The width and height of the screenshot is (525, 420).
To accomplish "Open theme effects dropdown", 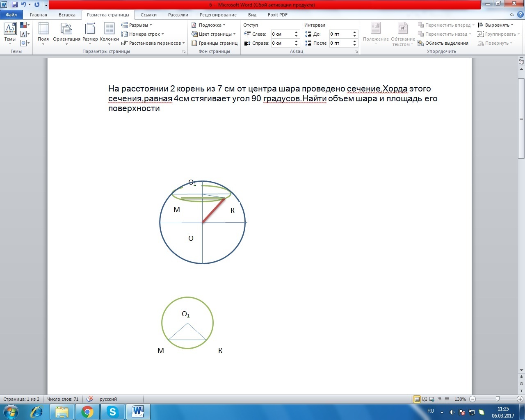I will [25, 43].
